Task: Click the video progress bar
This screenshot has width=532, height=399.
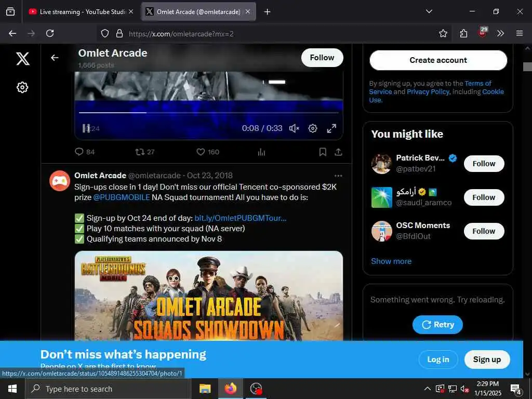Action: click(209, 112)
